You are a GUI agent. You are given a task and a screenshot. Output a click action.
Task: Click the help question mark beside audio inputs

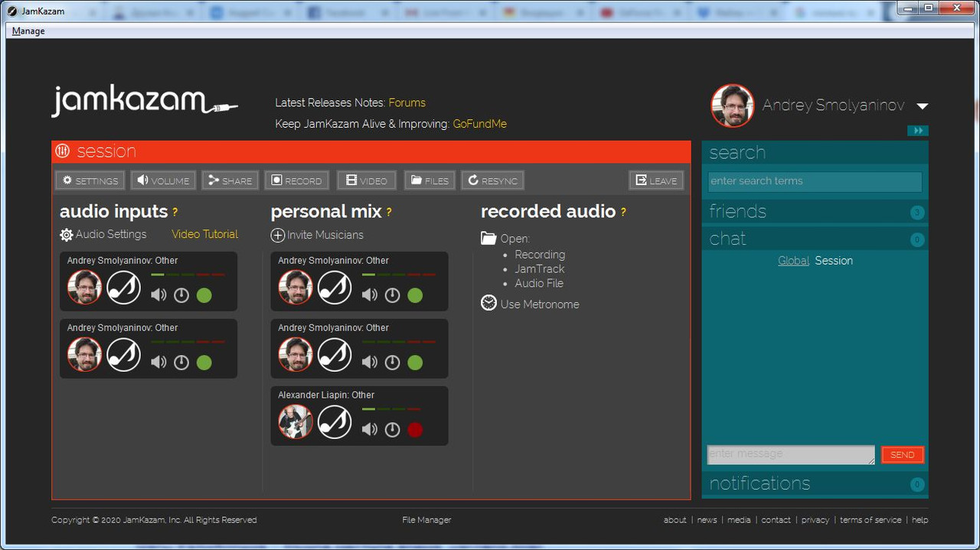point(175,213)
